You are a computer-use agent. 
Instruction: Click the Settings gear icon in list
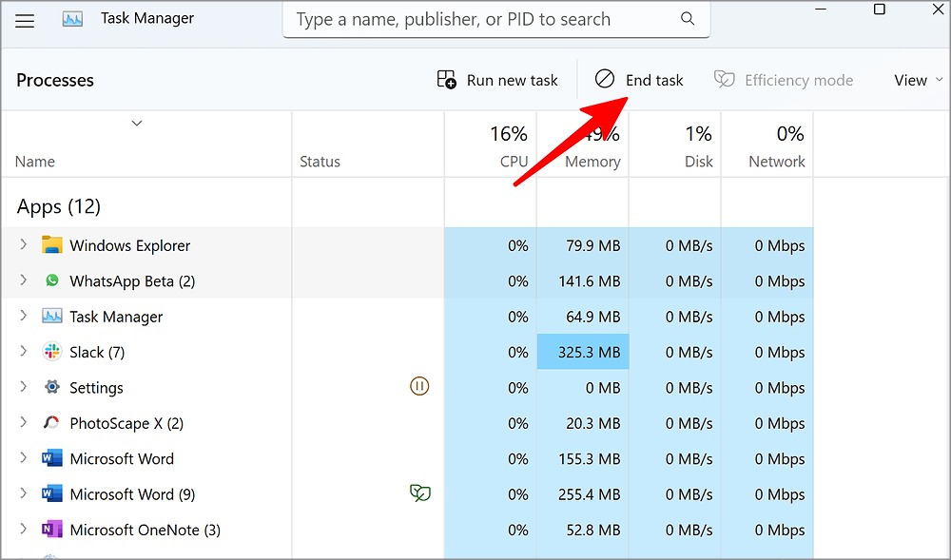click(x=52, y=388)
